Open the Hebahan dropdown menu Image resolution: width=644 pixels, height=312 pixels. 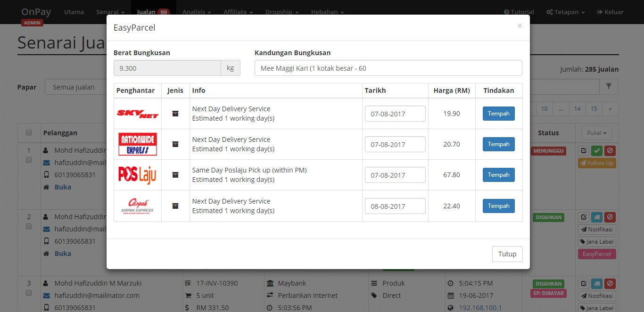click(328, 12)
